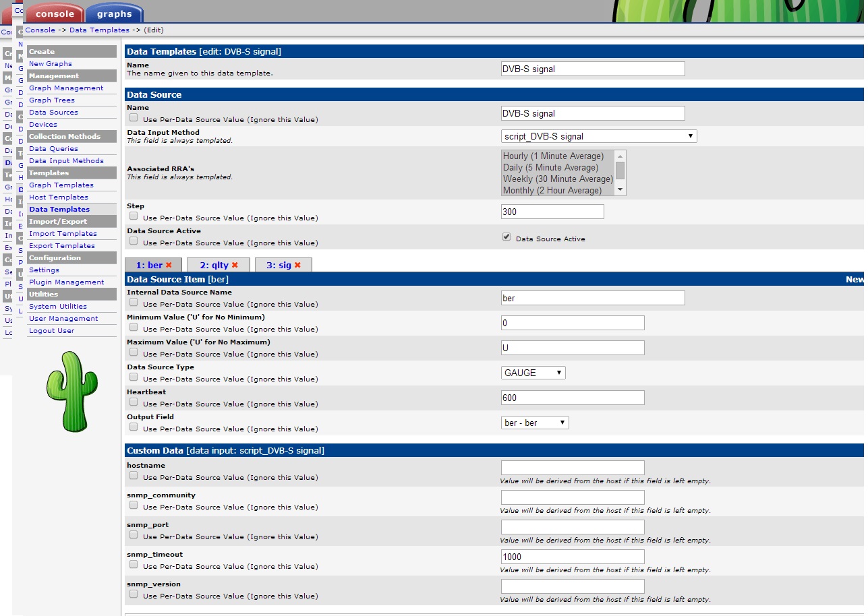Open the Data Source Type GAUGE dropdown
Viewport: 868px width, 616px height.
coord(533,373)
